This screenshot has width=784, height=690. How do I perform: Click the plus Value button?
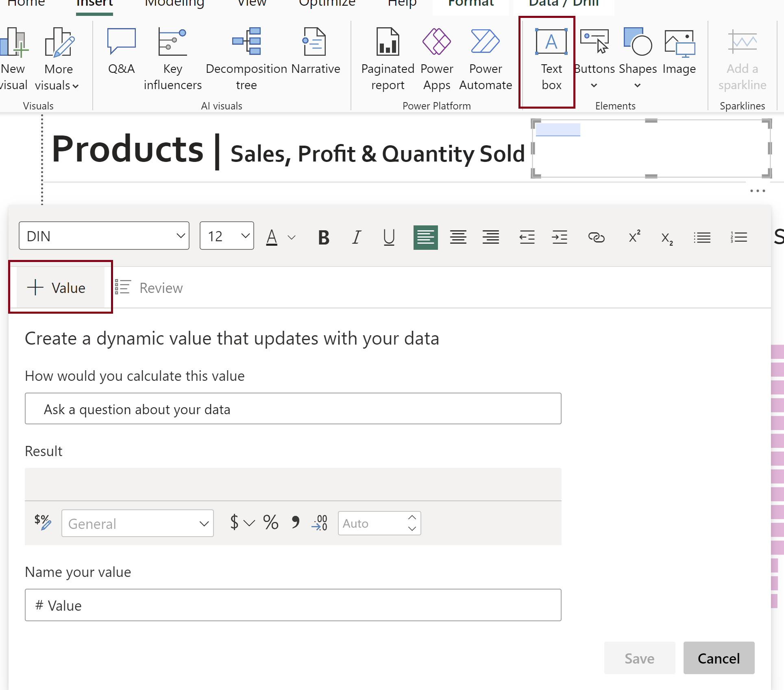pyautogui.click(x=57, y=288)
